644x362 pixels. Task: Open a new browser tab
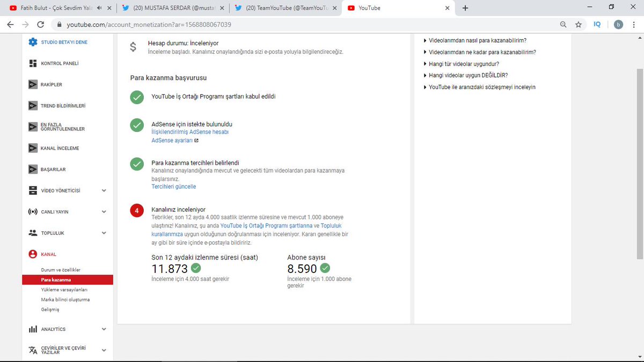(x=465, y=8)
